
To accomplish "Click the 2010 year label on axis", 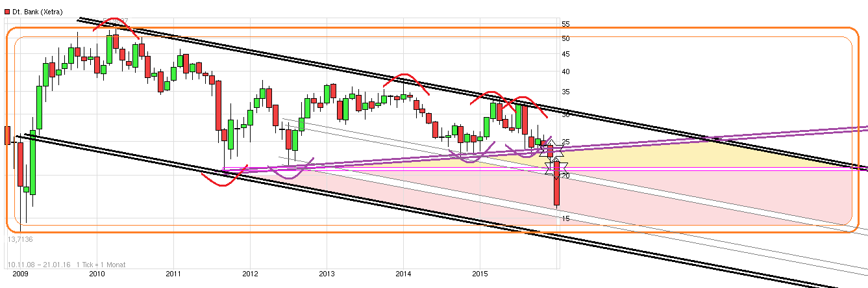I will 97,275.
